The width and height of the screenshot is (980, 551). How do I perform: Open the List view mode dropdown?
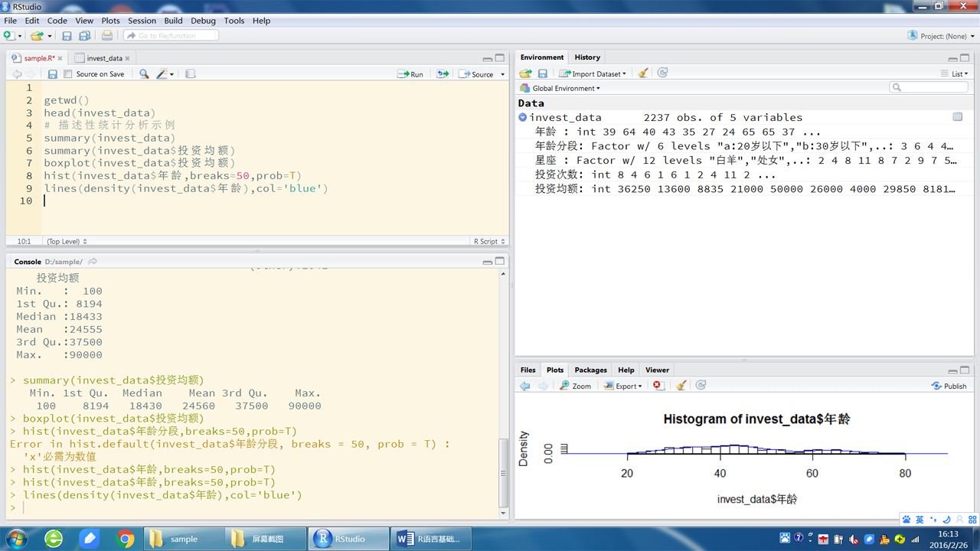(955, 73)
